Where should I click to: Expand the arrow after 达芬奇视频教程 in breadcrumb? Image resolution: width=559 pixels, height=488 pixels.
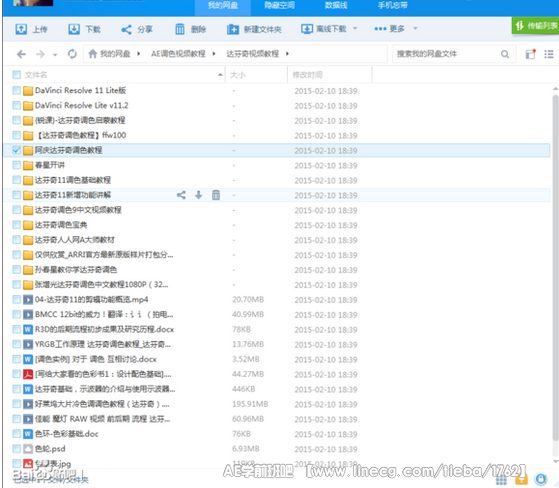coord(287,54)
